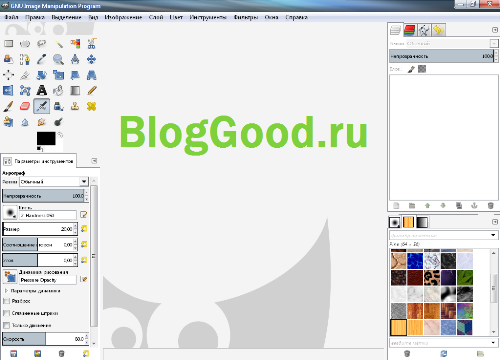Open the Правка menu
The width and height of the screenshot is (500, 360).
tap(35, 17)
